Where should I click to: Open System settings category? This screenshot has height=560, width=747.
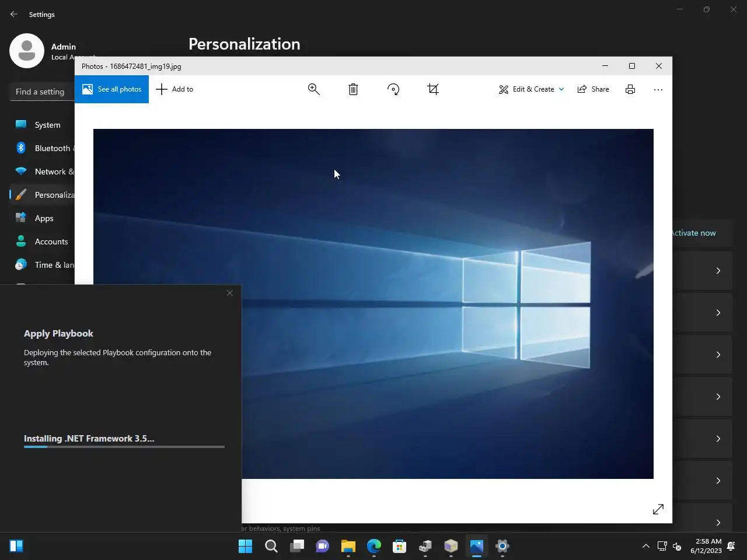42,125
